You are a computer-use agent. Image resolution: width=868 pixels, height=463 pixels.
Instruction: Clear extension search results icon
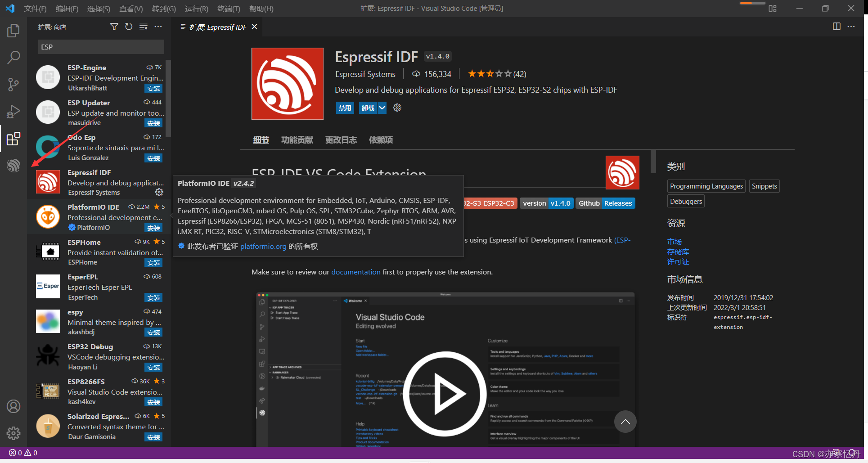(x=144, y=27)
